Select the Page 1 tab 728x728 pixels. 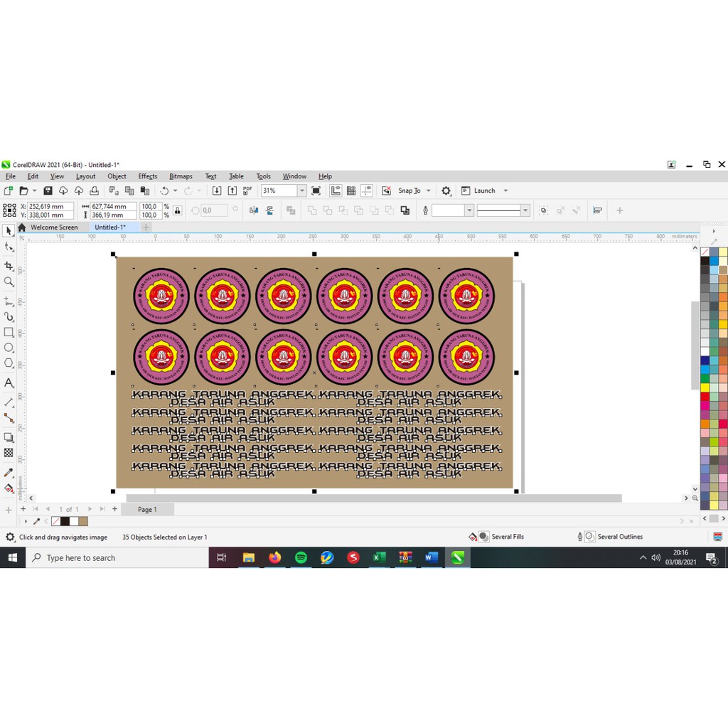tap(147, 509)
